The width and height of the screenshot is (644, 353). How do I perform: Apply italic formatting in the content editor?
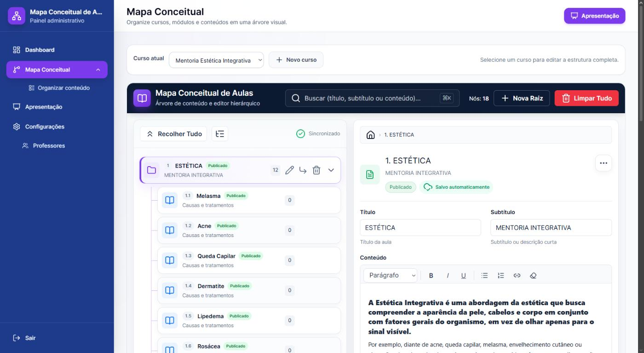447,276
